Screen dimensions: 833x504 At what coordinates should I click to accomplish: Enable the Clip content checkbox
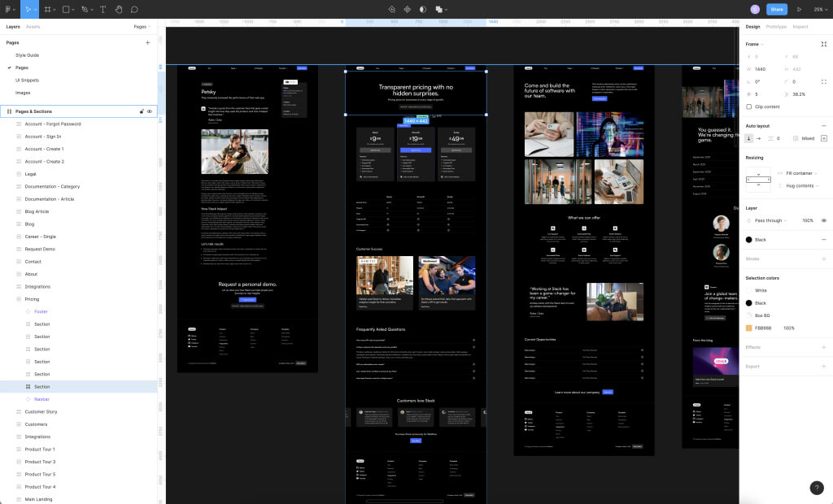tap(749, 106)
